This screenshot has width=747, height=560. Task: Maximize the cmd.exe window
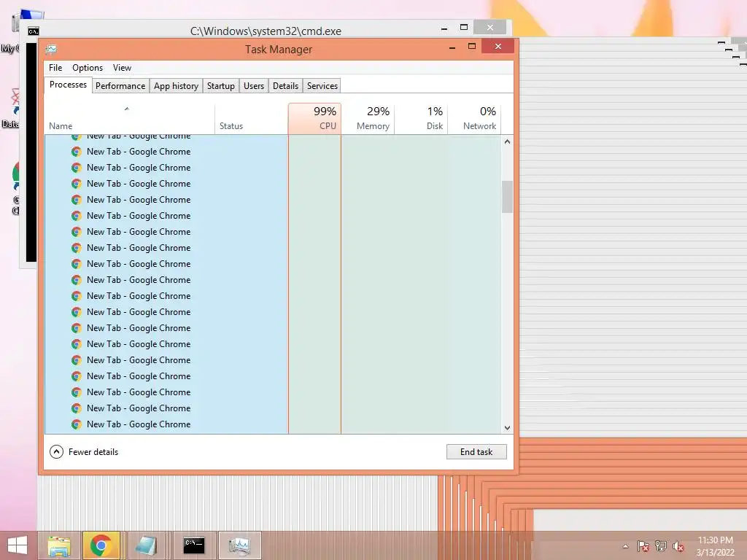tap(463, 28)
